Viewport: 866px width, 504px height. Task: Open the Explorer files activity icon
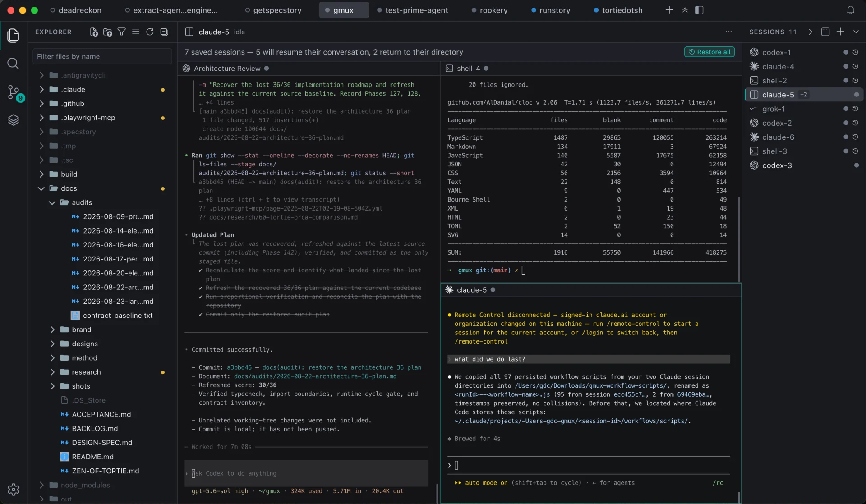point(13,35)
